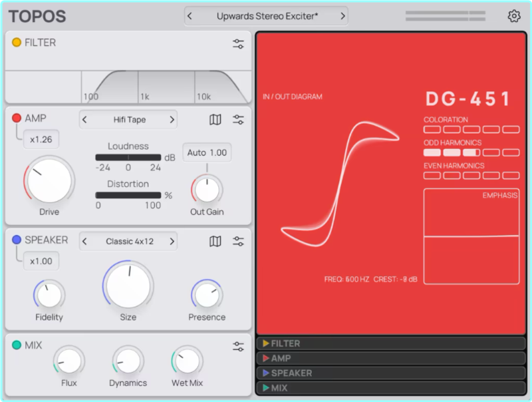Viewport: 532px width, 402px height.
Task: Click the IN / OUT DIAGRAM label
Action: tap(293, 97)
